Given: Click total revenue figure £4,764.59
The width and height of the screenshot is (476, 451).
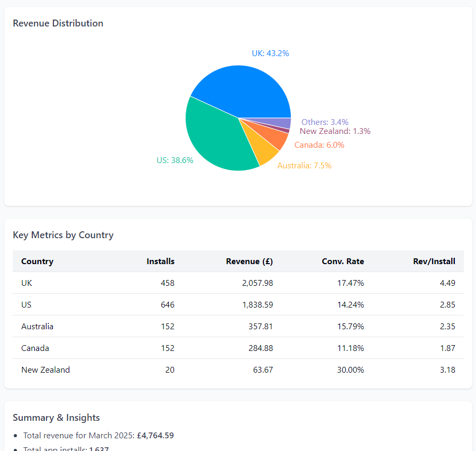Looking at the screenshot, I should pos(155,436).
